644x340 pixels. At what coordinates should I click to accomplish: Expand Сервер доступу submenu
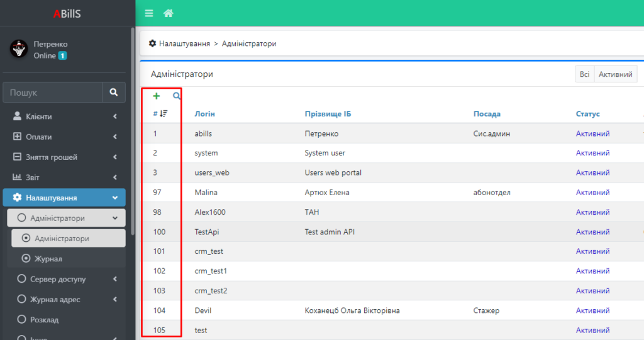64,279
